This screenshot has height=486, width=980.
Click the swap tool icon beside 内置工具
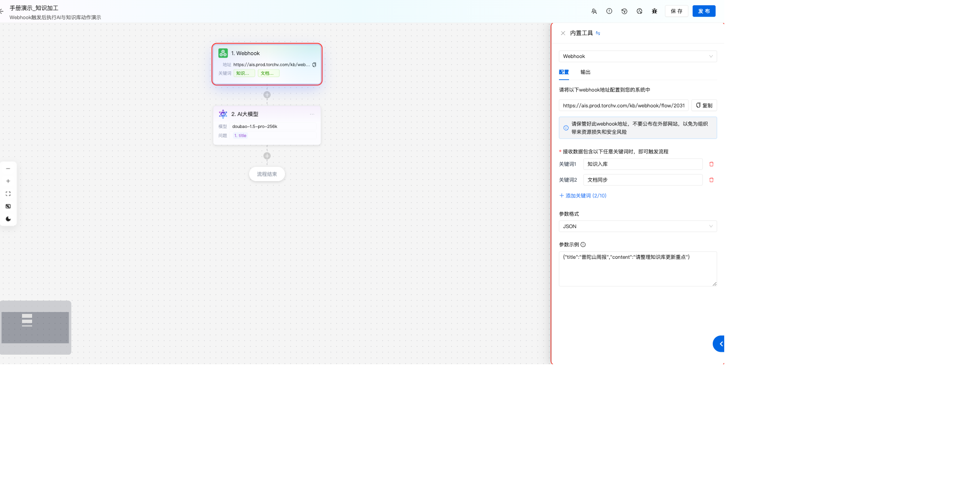pyautogui.click(x=598, y=34)
